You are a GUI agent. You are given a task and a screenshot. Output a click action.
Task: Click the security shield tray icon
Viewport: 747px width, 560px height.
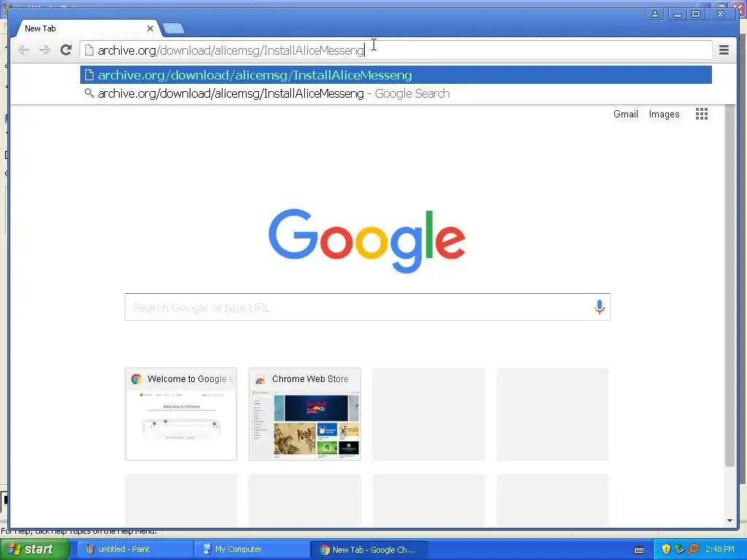[x=666, y=550]
